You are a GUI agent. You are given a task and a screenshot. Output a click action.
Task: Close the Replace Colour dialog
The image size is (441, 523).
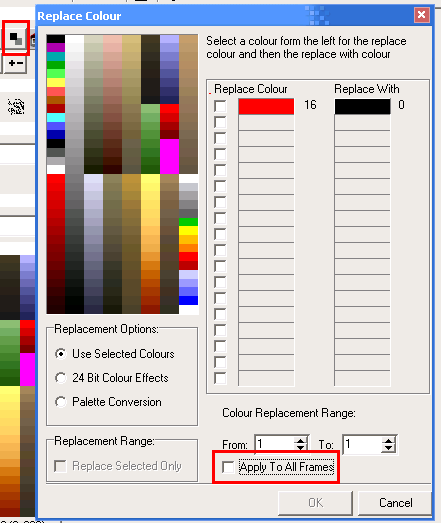(422, 15)
